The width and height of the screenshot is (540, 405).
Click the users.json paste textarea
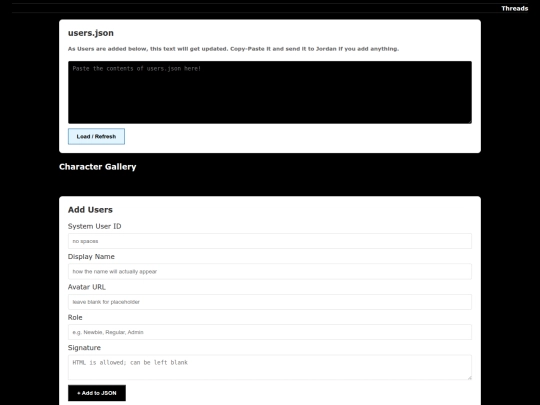(270, 92)
